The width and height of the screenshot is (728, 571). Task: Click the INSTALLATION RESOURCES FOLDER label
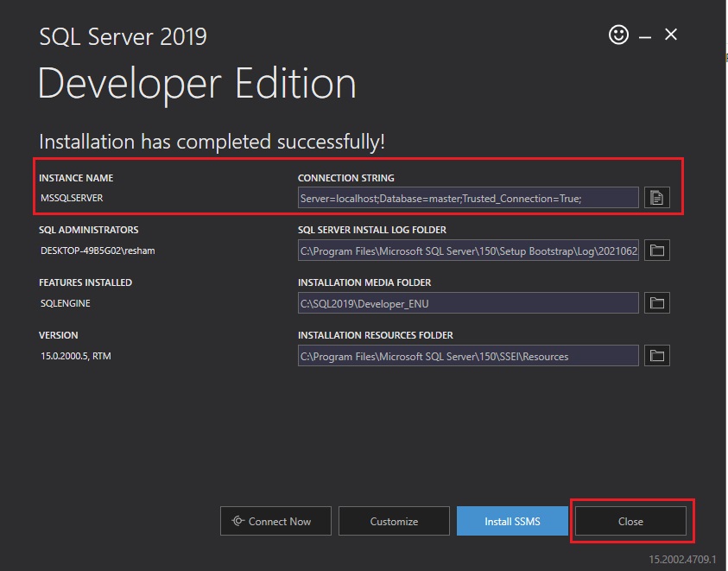click(x=376, y=335)
